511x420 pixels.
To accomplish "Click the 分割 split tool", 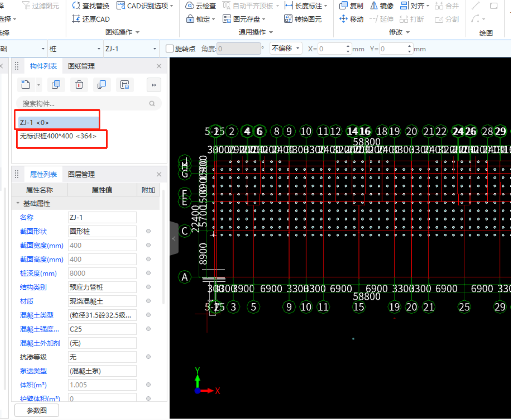I will click(447, 19).
